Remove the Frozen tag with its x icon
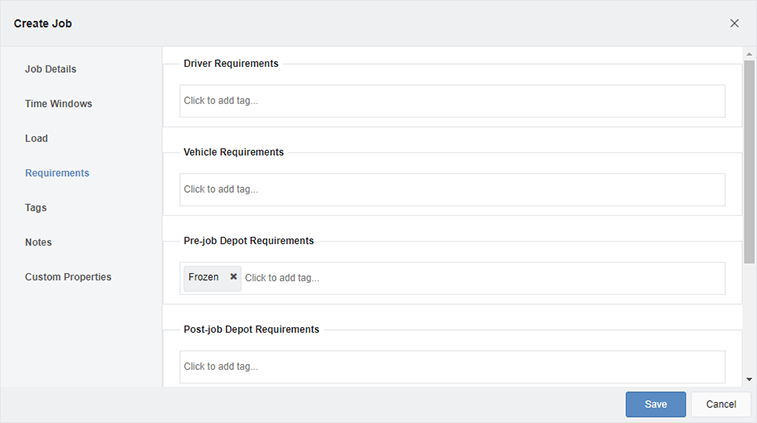 [233, 277]
